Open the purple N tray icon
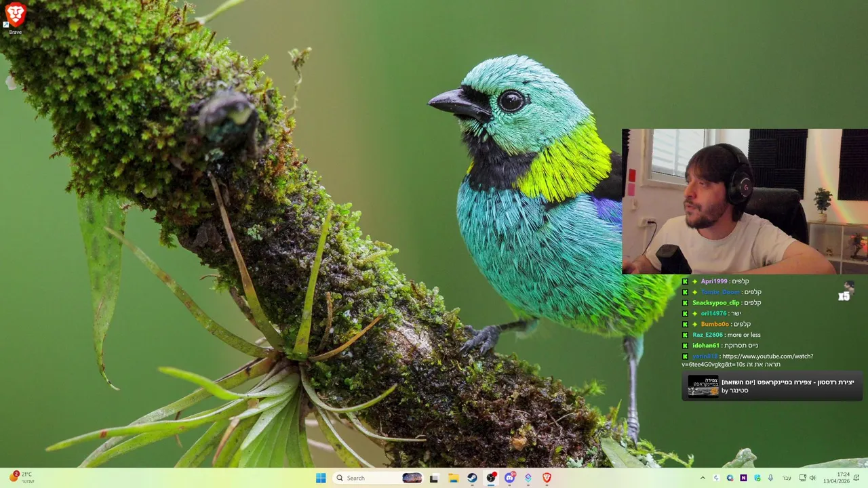This screenshot has height=488, width=868. (743, 478)
